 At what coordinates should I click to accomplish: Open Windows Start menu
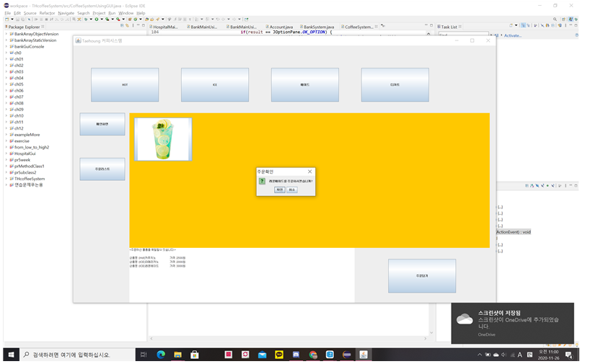(12, 355)
